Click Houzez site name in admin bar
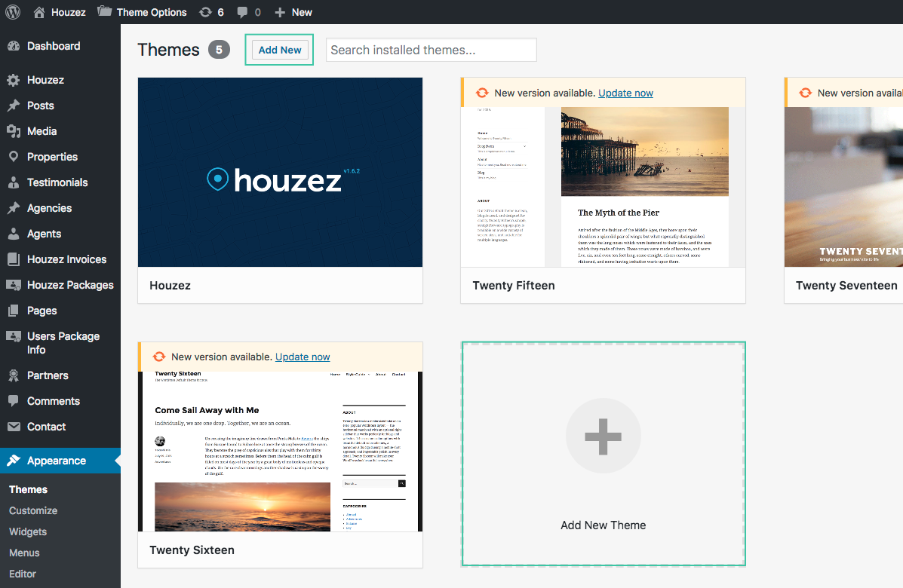Screen dimensions: 903x588 click(68, 12)
